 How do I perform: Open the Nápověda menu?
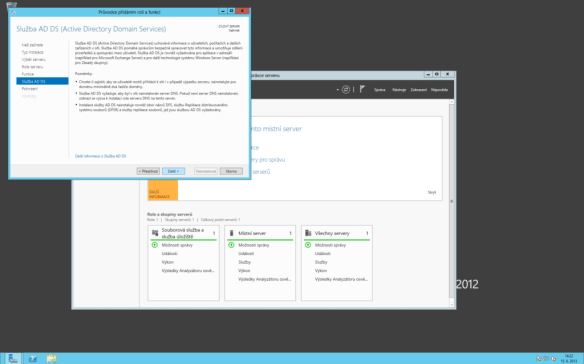tap(439, 90)
